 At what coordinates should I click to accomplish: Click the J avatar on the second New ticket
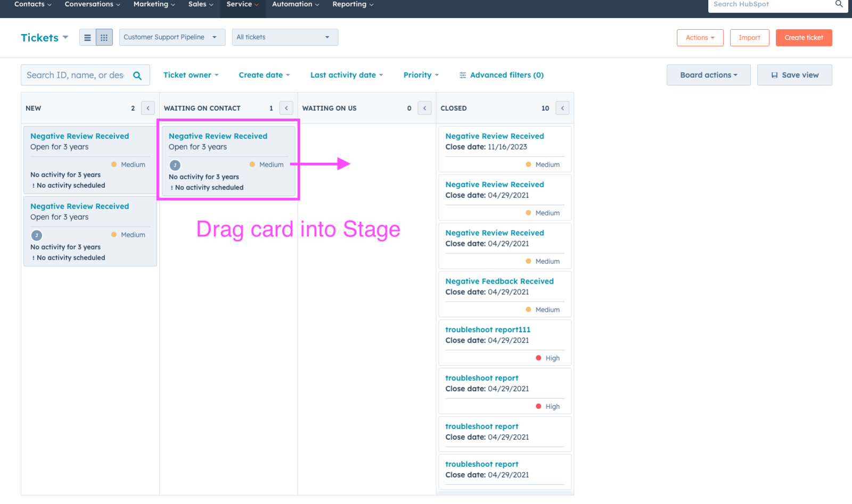36,235
